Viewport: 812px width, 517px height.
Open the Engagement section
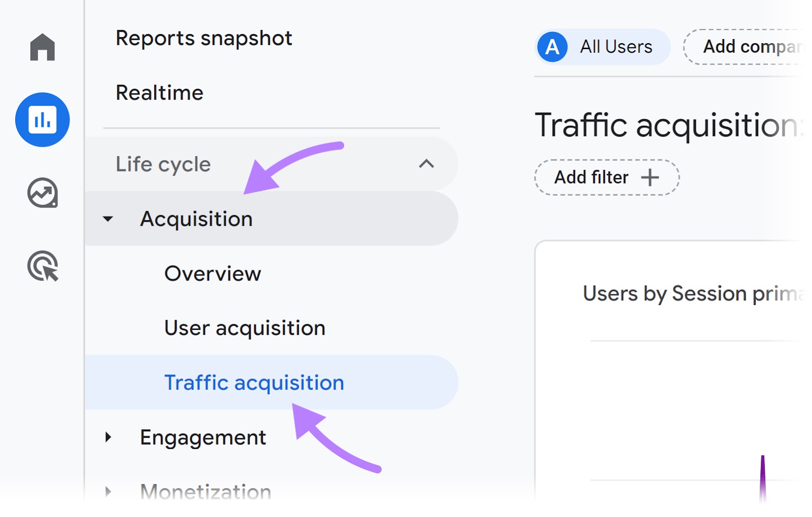pos(203,438)
